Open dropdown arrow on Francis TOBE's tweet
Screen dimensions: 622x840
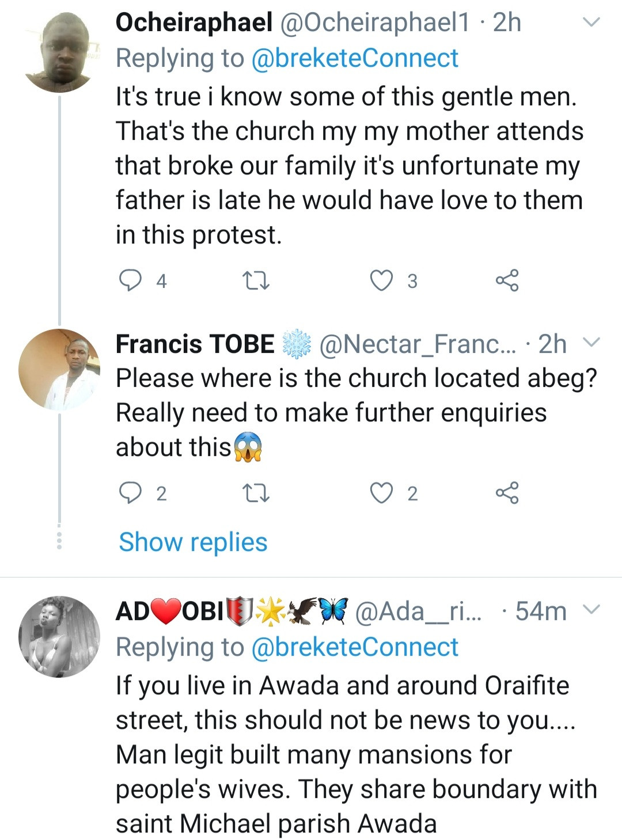click(591, 343)
